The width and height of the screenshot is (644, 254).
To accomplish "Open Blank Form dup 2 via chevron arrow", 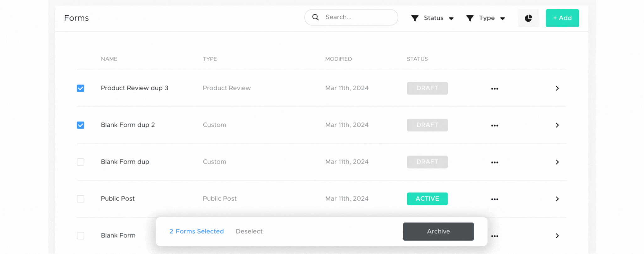I will (x=557, y=125).
